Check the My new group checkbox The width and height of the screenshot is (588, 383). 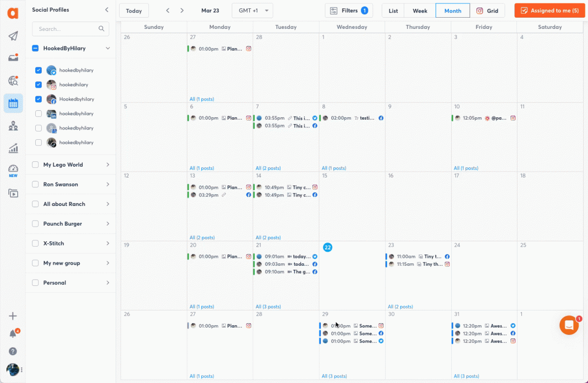35,263
